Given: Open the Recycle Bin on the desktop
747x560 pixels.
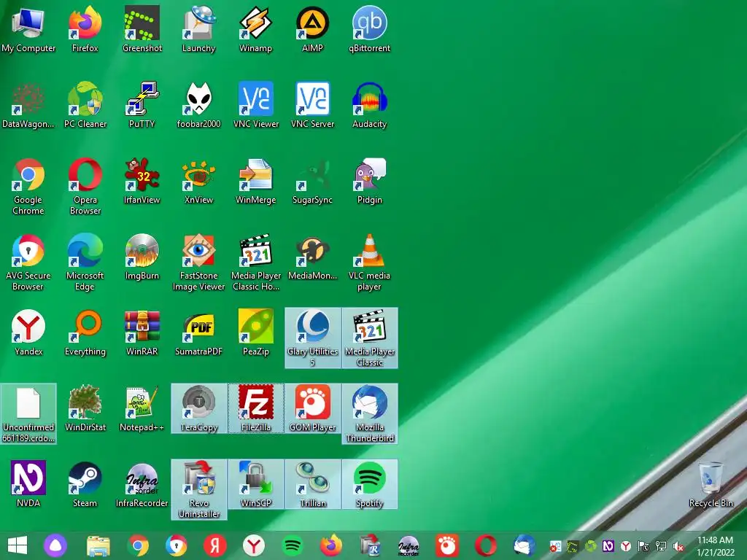Looking at the screenshot, I should click(x=711, y=484).
